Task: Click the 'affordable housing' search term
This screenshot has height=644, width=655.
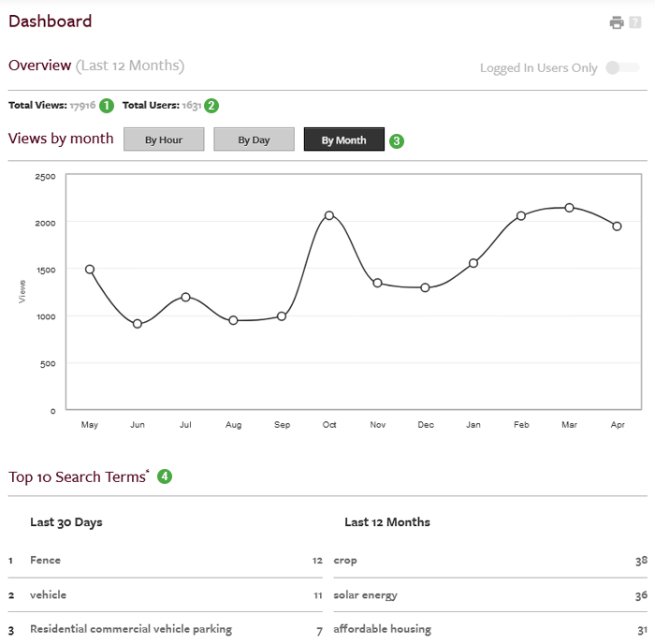Action: tap(382, 629)
